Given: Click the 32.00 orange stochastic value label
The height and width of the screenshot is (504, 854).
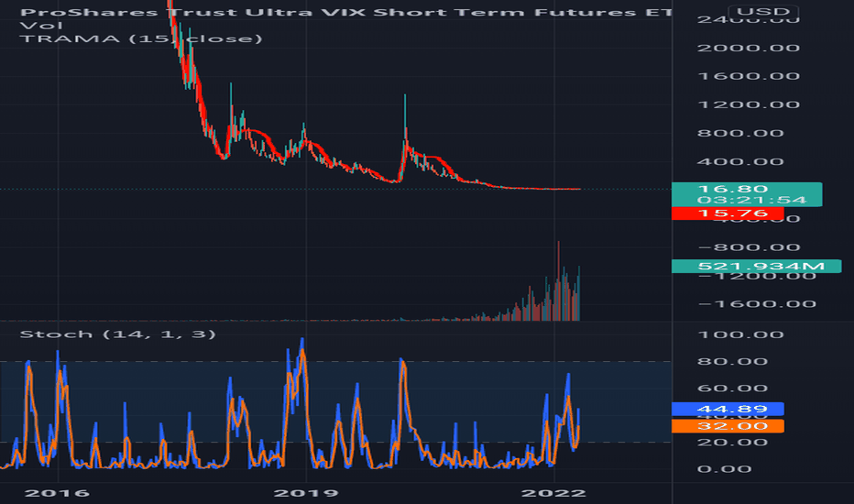Looking at the screenshot, I should pos(728,426).
